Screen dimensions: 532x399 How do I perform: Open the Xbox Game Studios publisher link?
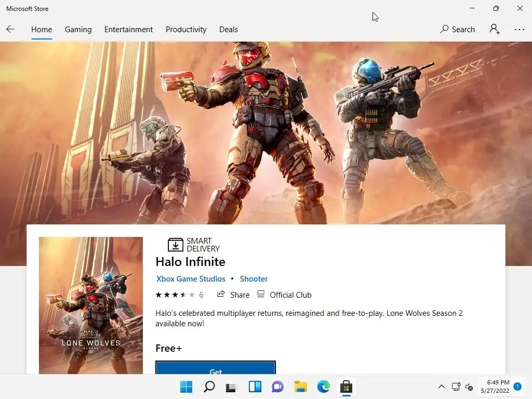point(191,279)
